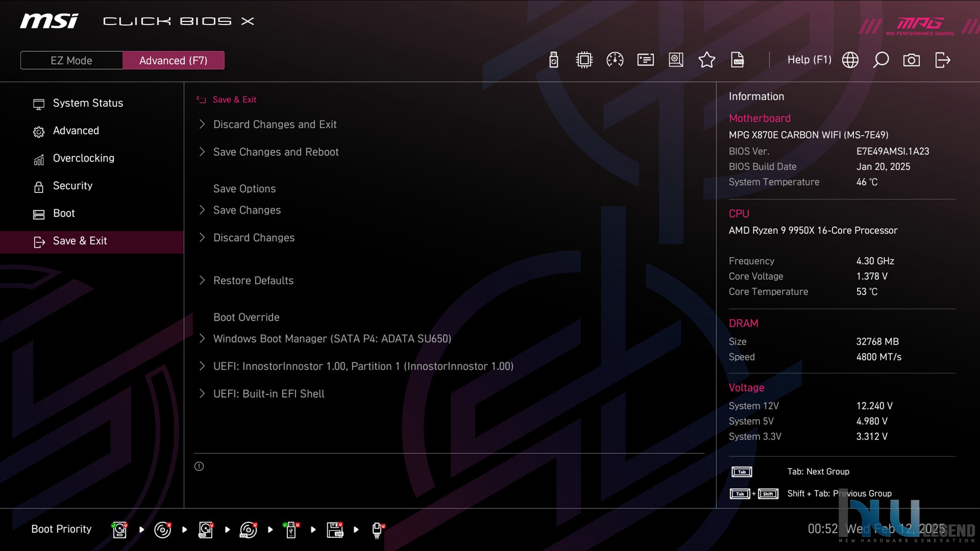The height and width of the screenshot is (551, 980).
Task: Click the MSI logo
Action: click(x=49, y=21)
